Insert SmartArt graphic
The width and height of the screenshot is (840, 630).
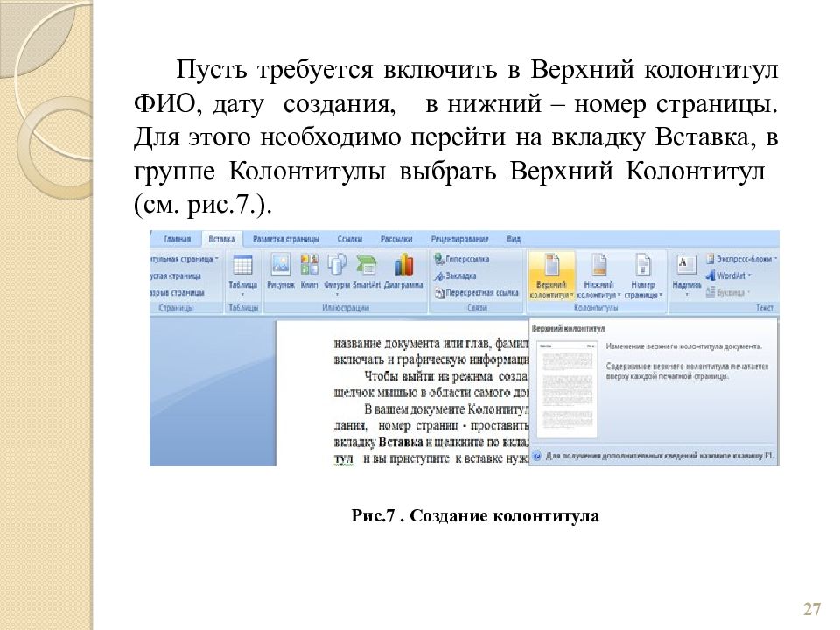[x=367, y=271]
